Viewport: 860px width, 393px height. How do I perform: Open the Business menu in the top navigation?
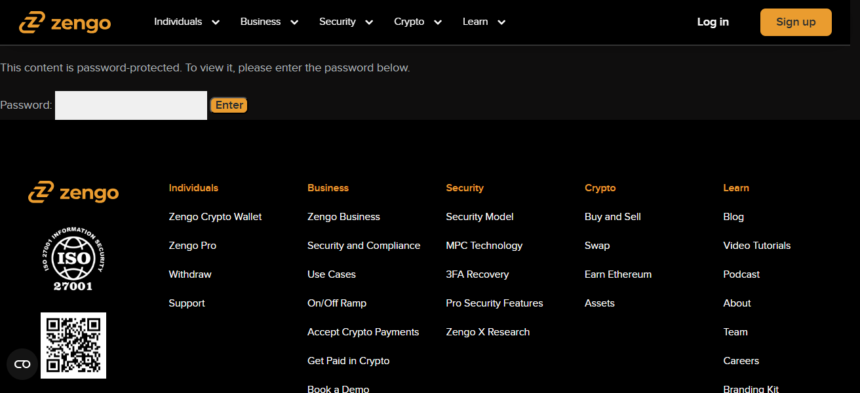coord(260,22)
